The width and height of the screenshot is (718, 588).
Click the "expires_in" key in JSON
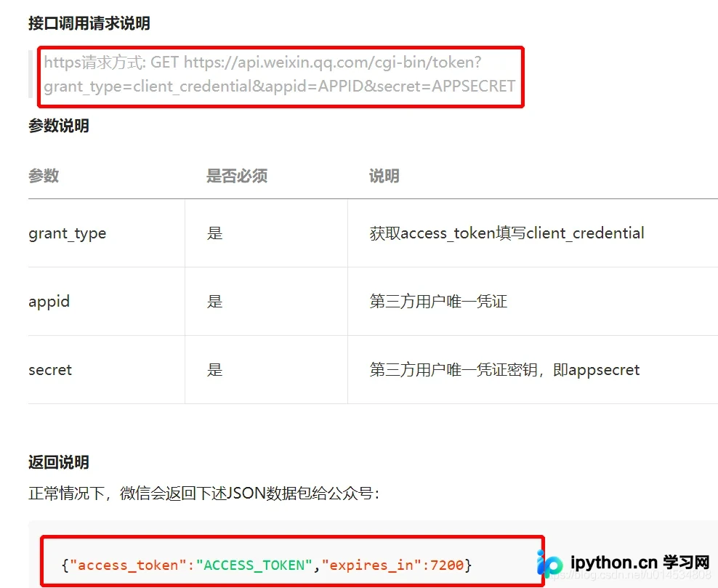(x=371, y=565)
